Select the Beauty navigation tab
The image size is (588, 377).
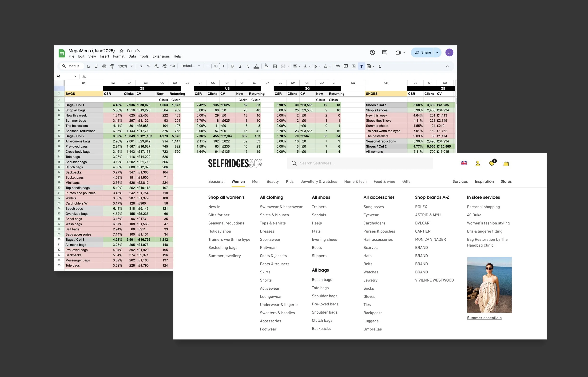point(273,181)
